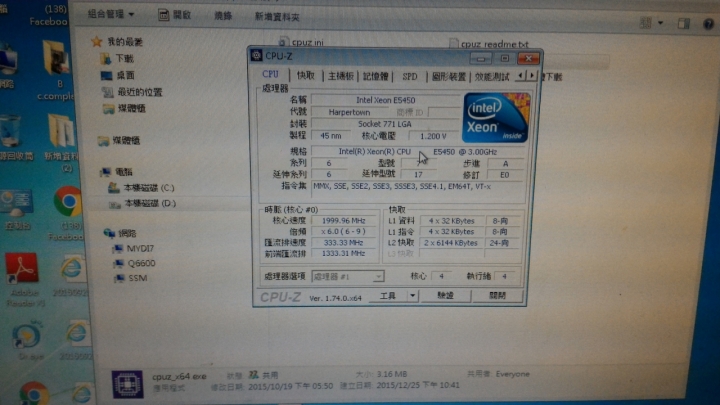Open the 處理器 #1 selection dropdown
Screen dimensions: 720x405
point(348,276)
